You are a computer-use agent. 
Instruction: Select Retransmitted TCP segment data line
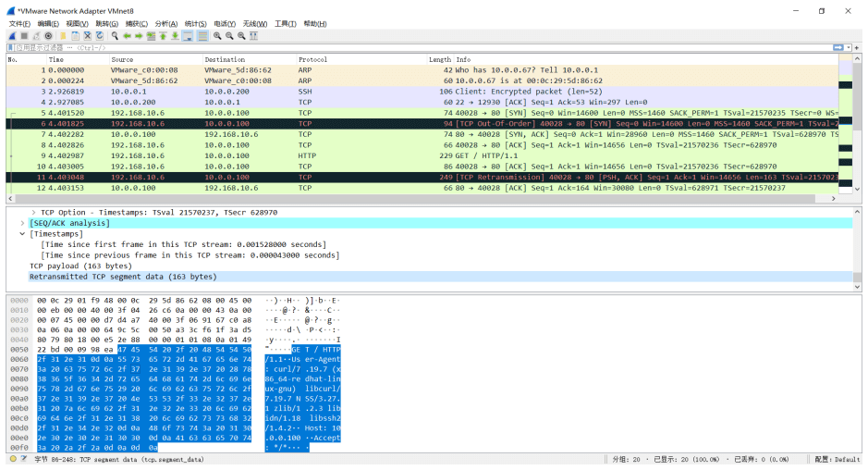[441, 277]
